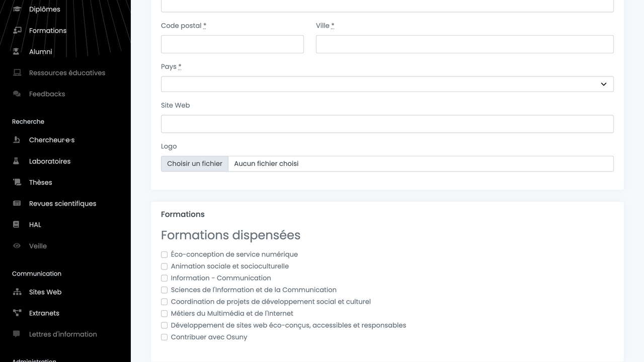
Task: Click the graduation cap icon beside Diplômes
Action: click(x=17, y=9)
